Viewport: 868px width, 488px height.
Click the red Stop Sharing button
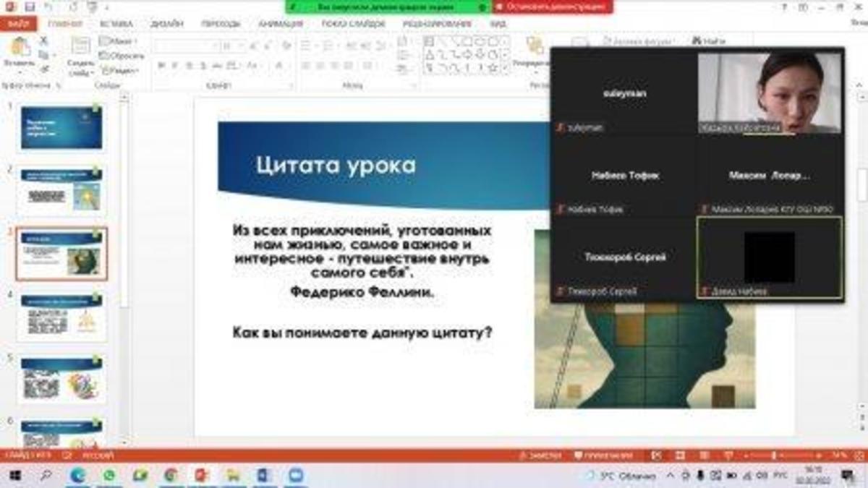553,7
